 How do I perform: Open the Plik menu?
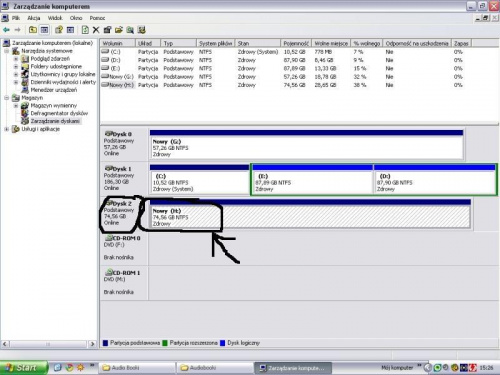click(x=16, y=18)
